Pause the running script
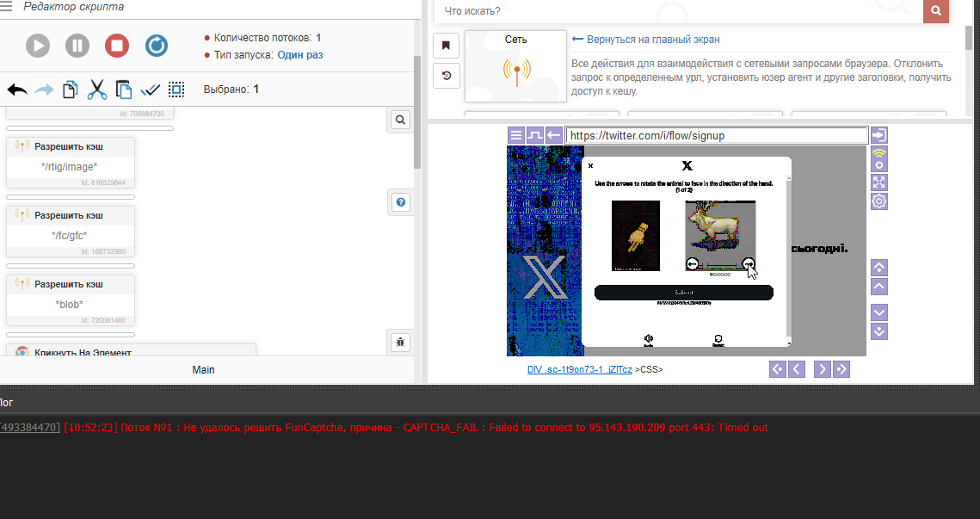The height and width of the screenshot is (519, 980). (77, 46)
